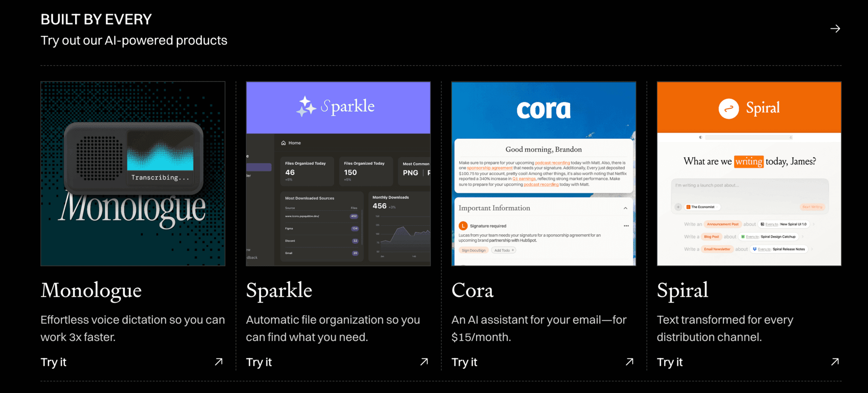Click the Spiral round logo icon
This screenshot has height=393, width=868.
click(729, 109)
